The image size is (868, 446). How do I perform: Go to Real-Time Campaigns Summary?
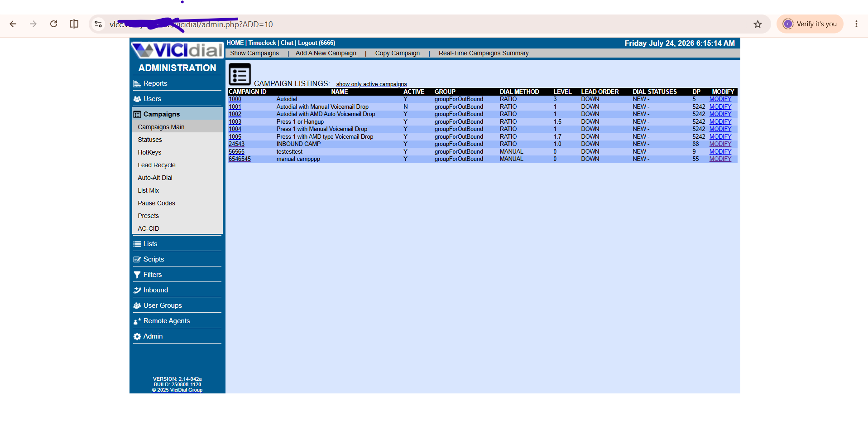(x=484, y=53)
